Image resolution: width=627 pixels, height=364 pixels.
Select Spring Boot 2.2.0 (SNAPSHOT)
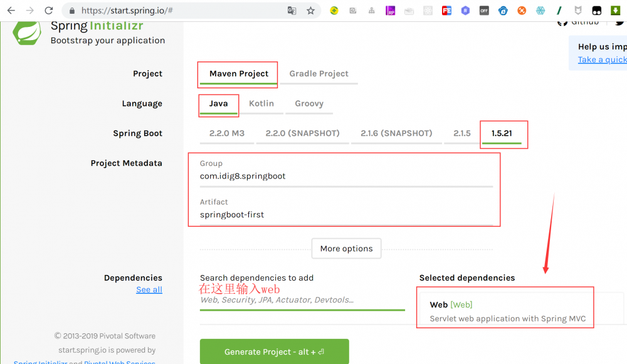click(x=302, y=133)
